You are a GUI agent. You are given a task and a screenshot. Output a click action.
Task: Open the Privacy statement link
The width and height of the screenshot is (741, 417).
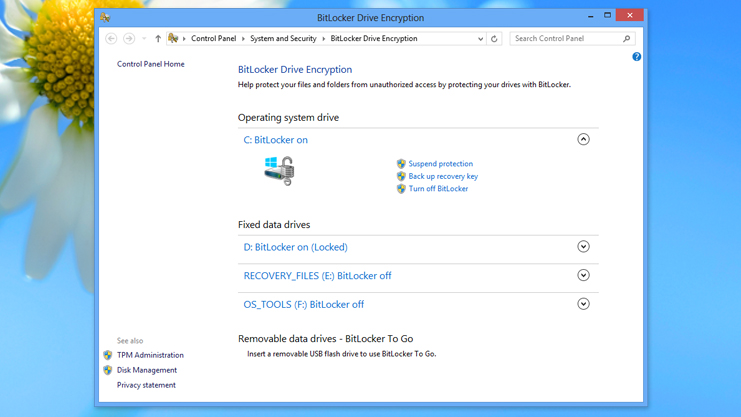pyautogui.click(x=146, y=385)
